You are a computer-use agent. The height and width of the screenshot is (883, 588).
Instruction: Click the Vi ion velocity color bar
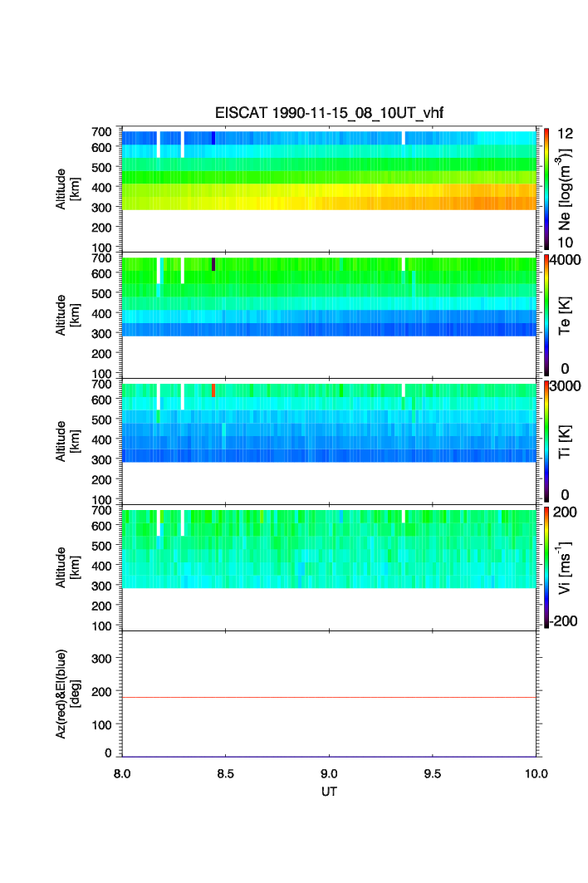(x=546, y=567)
